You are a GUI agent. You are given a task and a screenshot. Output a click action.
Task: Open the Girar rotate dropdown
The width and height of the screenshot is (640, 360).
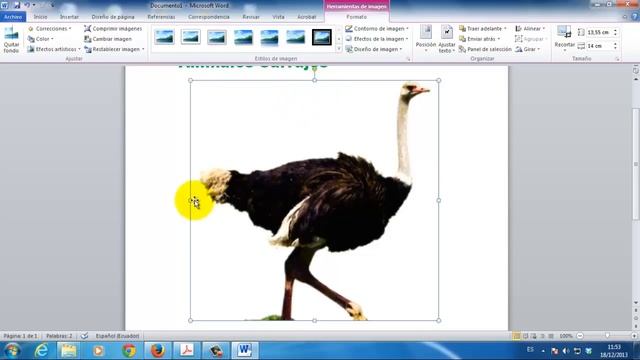528,49
